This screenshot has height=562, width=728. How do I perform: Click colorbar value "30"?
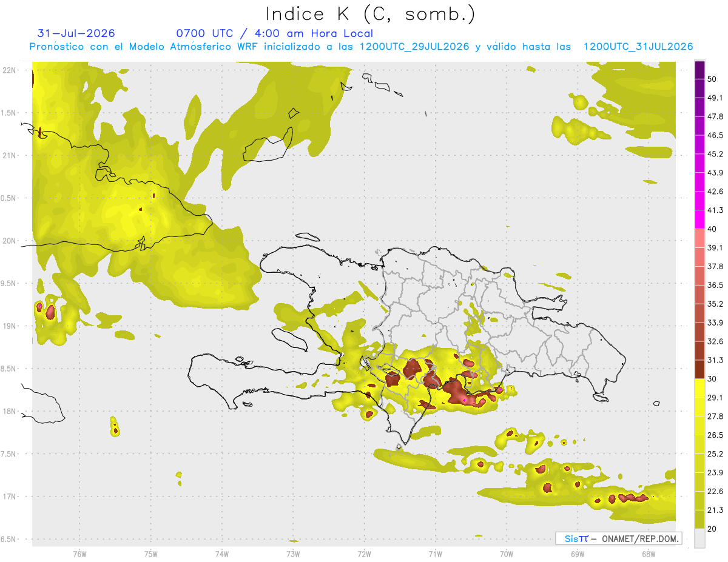713,379
